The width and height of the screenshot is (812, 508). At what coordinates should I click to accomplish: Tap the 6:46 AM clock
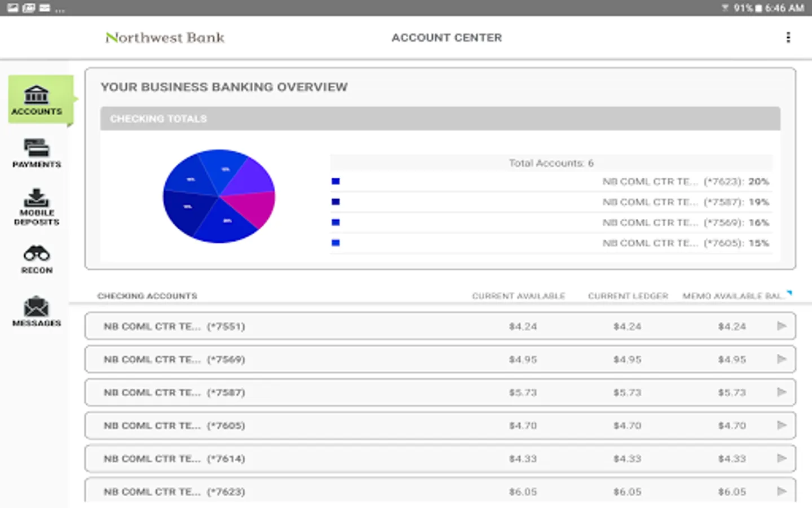(784, 8)
